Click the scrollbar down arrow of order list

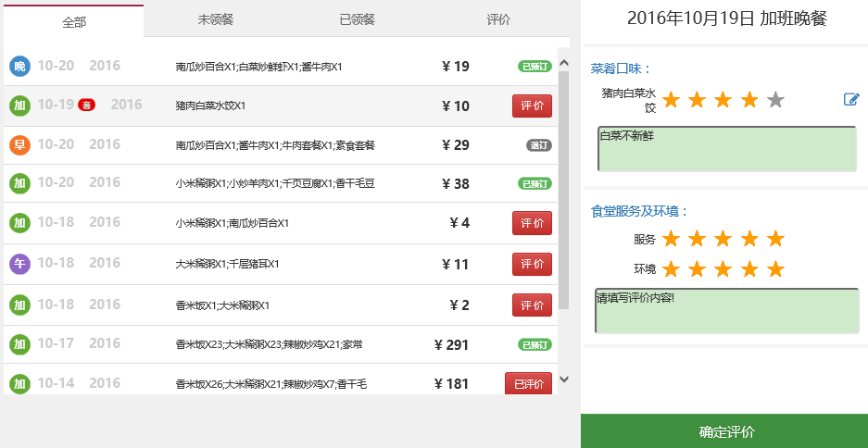563,380
